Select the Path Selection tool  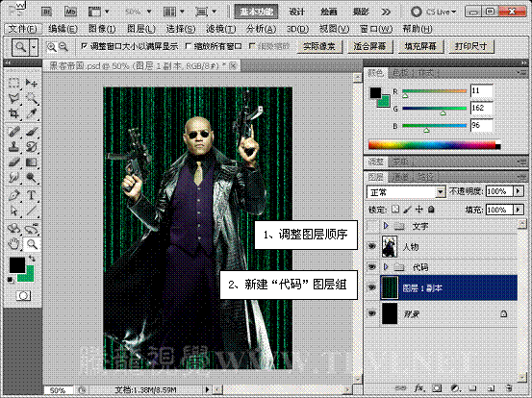[x=13, y=211]
